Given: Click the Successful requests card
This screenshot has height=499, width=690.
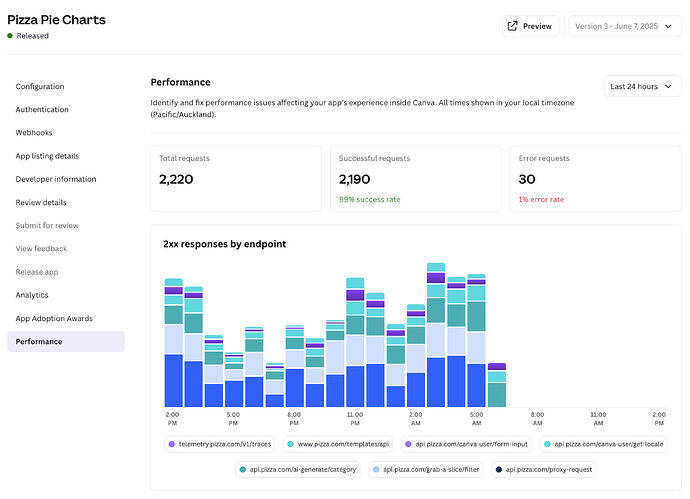Looking at the screenshot, I should [x=416, y=179].
